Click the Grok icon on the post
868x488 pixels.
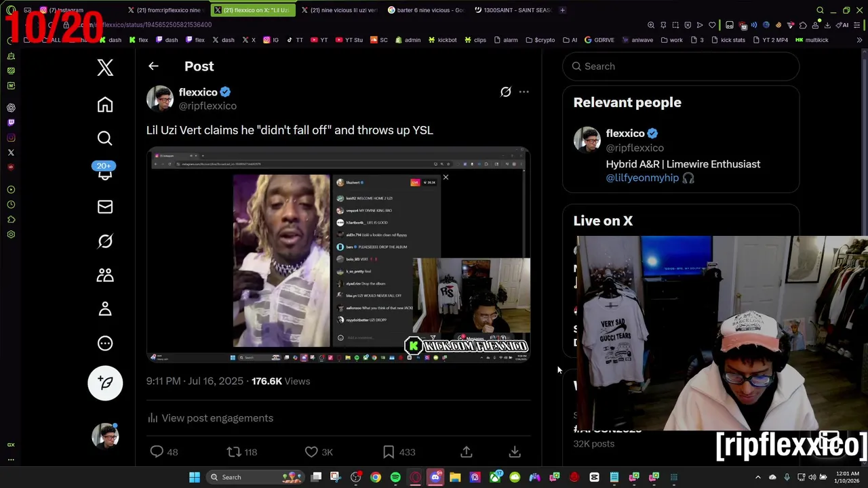click(506, 91)
